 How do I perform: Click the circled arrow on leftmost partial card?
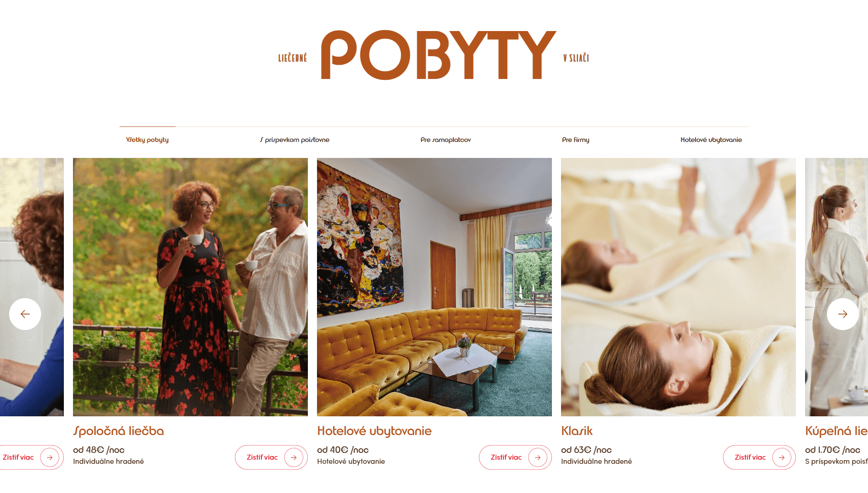pyautogui.click(x=50, y=457)
